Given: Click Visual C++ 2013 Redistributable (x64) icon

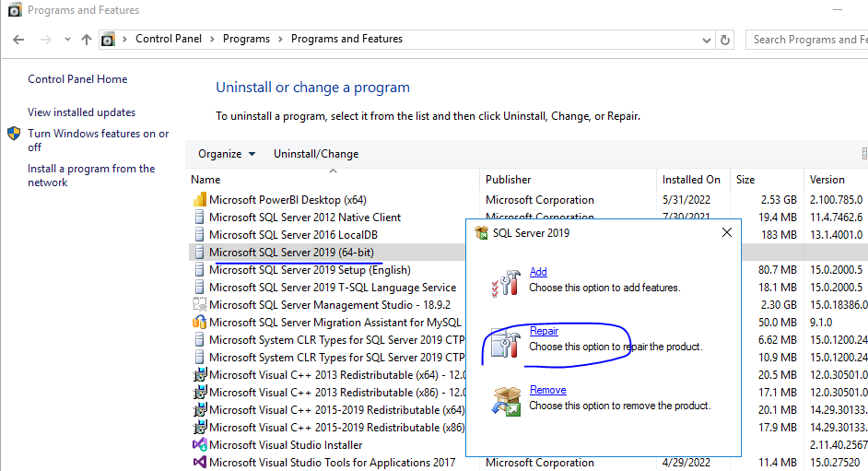Looking at the screenshot, I should point(199,375).
